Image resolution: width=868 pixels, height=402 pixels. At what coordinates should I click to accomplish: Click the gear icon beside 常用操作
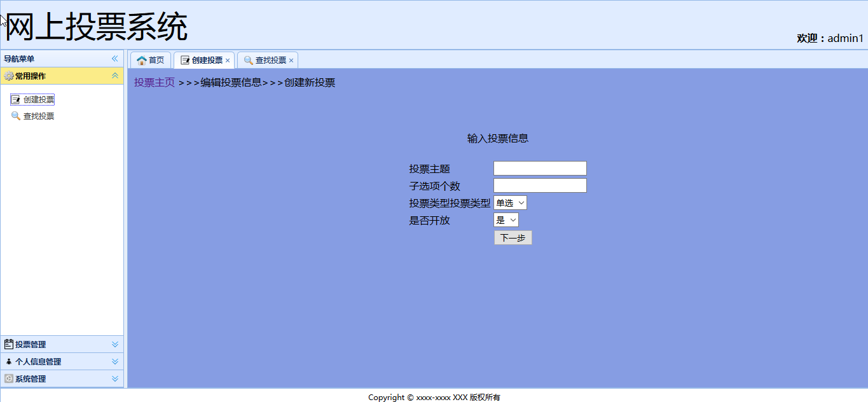point(9,76)
